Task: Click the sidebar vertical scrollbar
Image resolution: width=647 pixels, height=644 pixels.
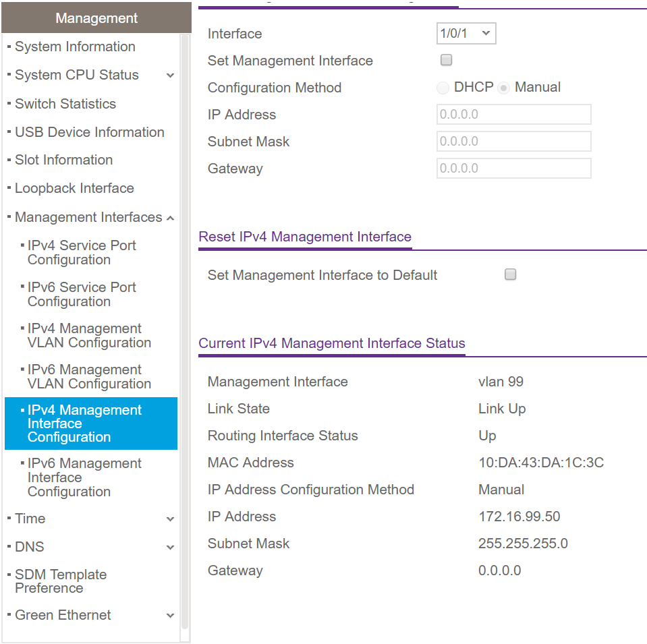Action: pos(186,337)
